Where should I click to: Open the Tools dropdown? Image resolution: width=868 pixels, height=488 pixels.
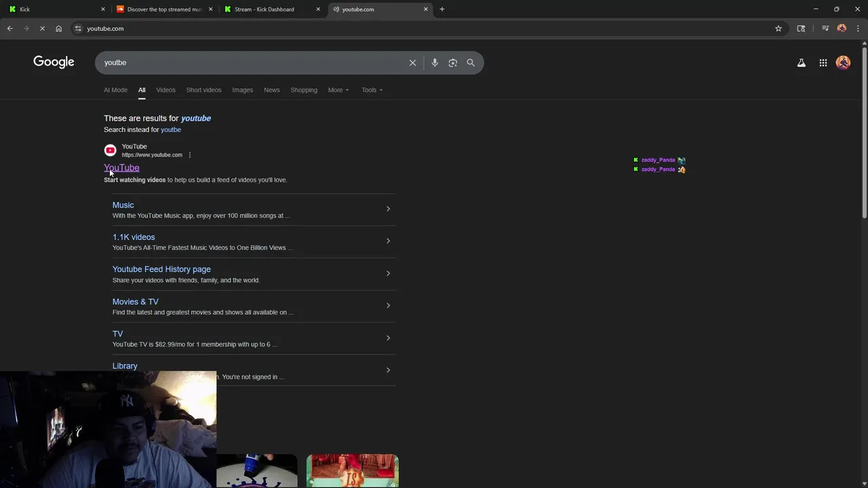[372, 89]
